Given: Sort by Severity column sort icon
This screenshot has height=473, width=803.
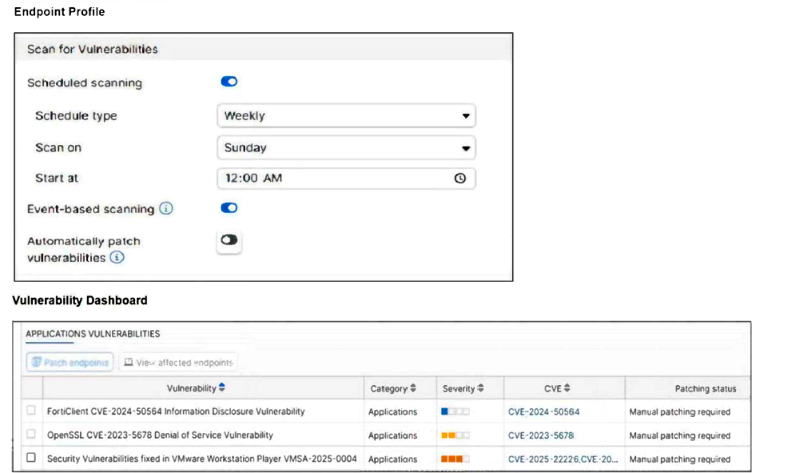Looking at the screenshot, I should (481, 388).
